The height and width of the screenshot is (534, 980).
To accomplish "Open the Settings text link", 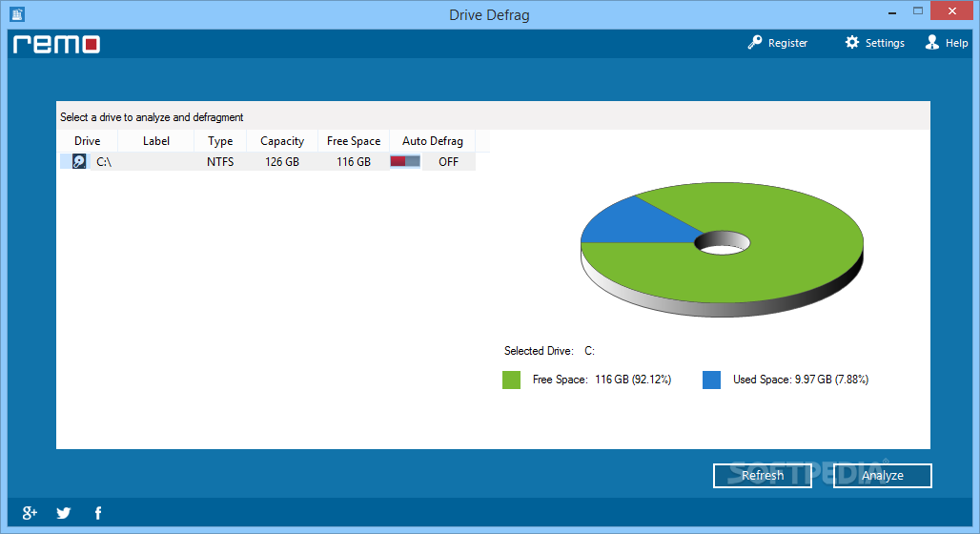I will (885, 43).
